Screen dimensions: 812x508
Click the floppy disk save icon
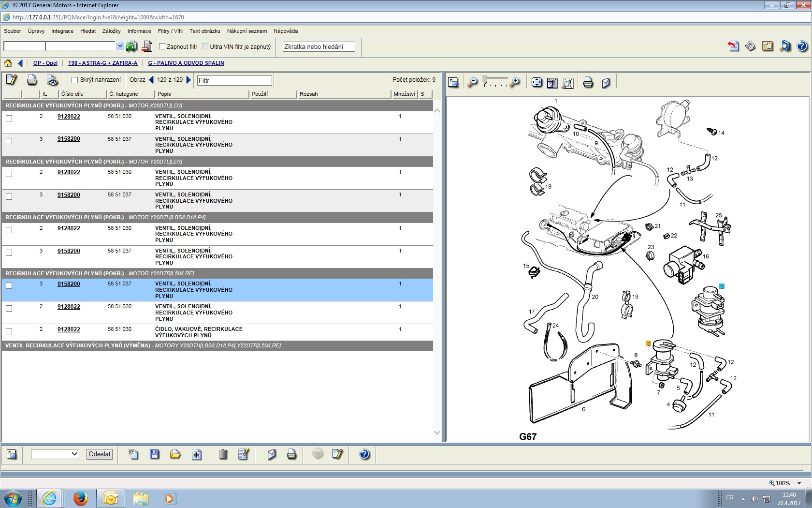155,454
